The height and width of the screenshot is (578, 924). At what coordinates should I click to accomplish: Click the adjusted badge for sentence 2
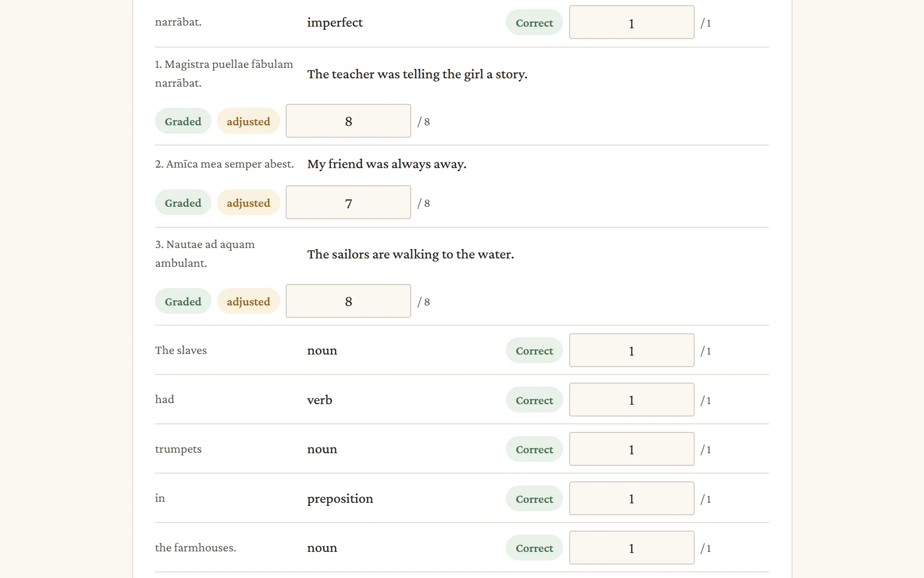point(248,203)
